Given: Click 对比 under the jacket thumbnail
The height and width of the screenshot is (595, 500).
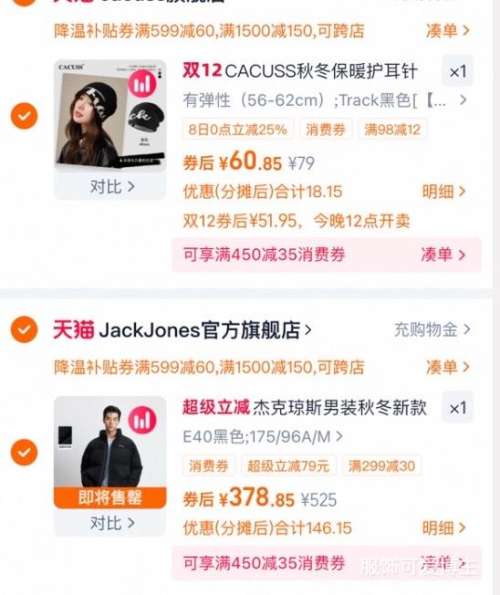Looking at the screenshot, I should point(112,523).
